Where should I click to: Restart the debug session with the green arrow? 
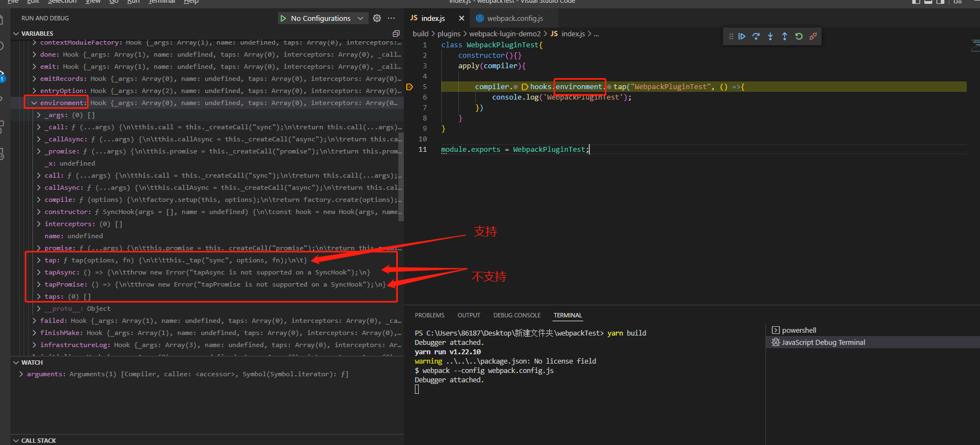[x=799, y=36]
